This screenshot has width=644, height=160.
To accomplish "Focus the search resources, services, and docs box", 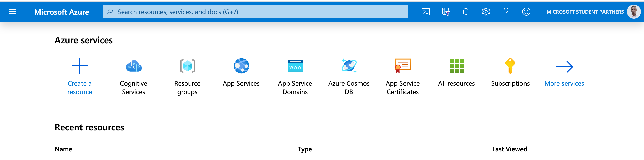I will coord(255,12).
